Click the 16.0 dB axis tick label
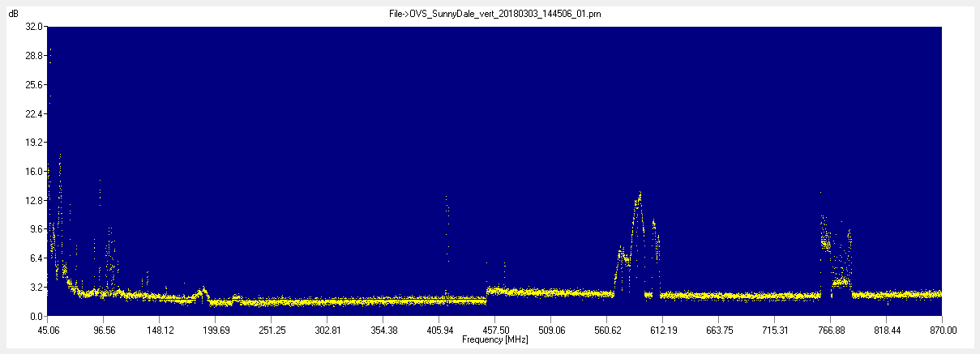This screenshot has width=980, height=354. point(33,172)
